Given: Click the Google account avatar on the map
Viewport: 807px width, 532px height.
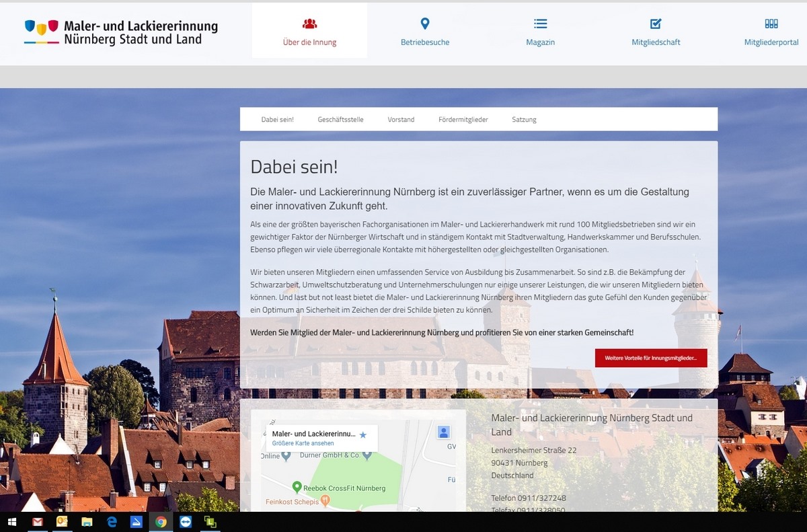Looking at the screenshot, I should pyautogui.click(x=444, y=432).
